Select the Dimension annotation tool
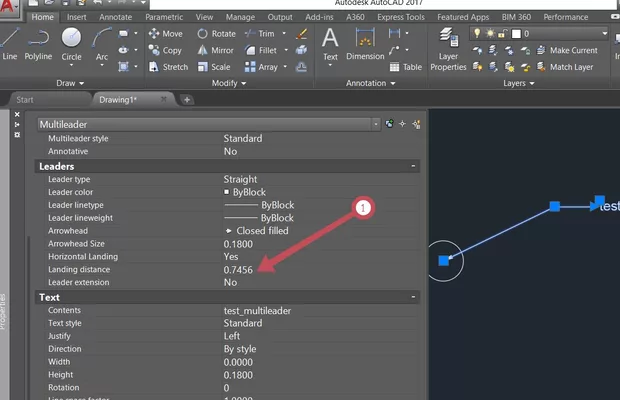 pyautogui.click(x=365, y=44)
